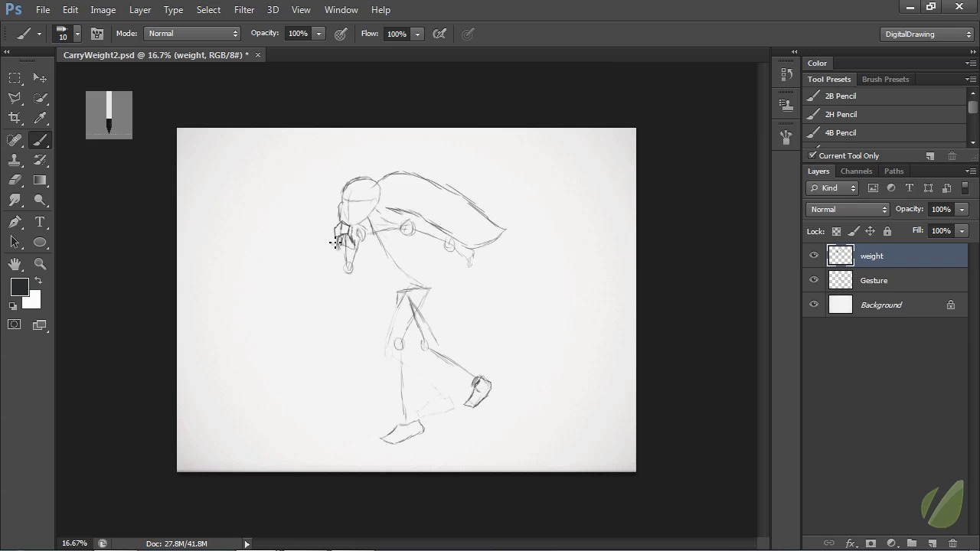Click the foreground color swatch
Viewport: 980px width, 551px height.
pos(19,287)
